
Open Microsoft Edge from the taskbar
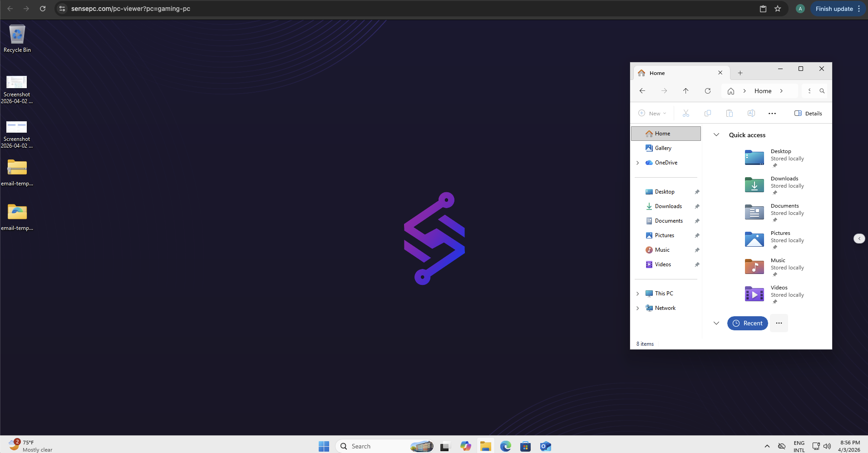click(505, 446)
